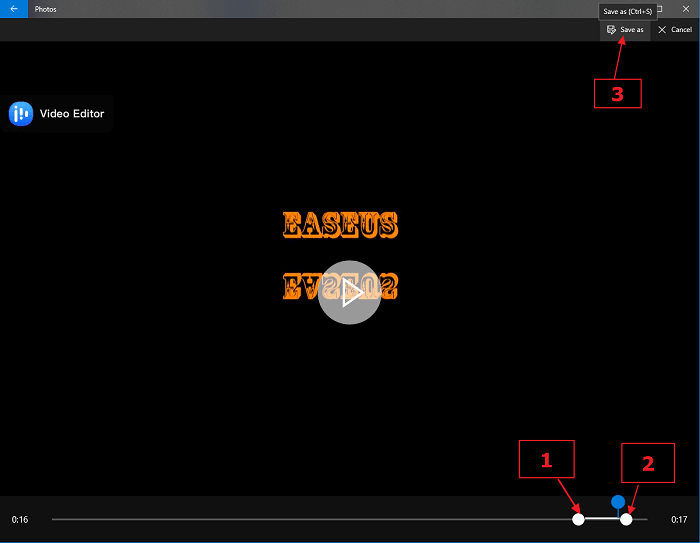Screen dimensions: 700x543
Task: Click the Save as (Ctrl+S) tooltip
Action: [x=627, y=11]
